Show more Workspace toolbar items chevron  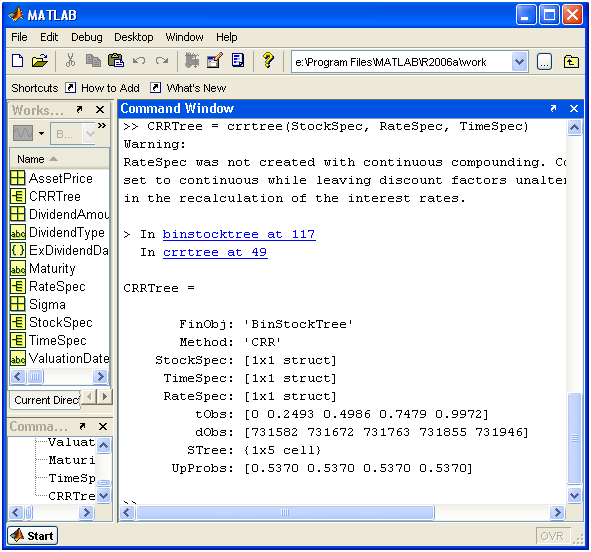(102, 125)
